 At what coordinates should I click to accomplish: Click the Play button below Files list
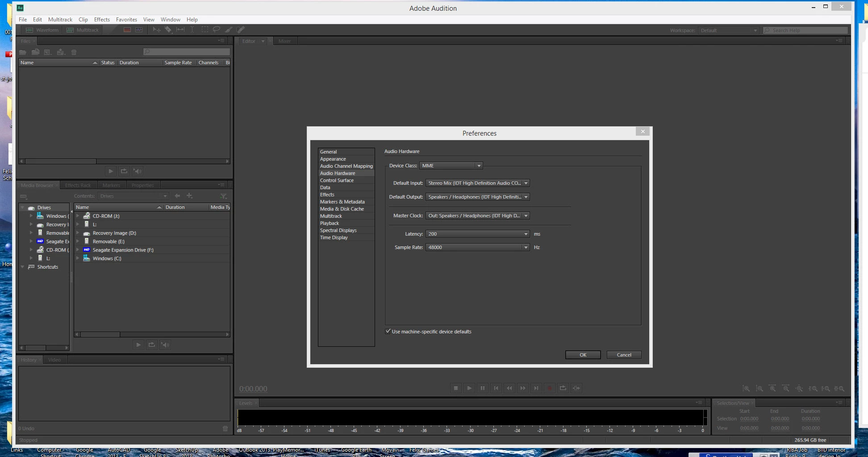111,171
